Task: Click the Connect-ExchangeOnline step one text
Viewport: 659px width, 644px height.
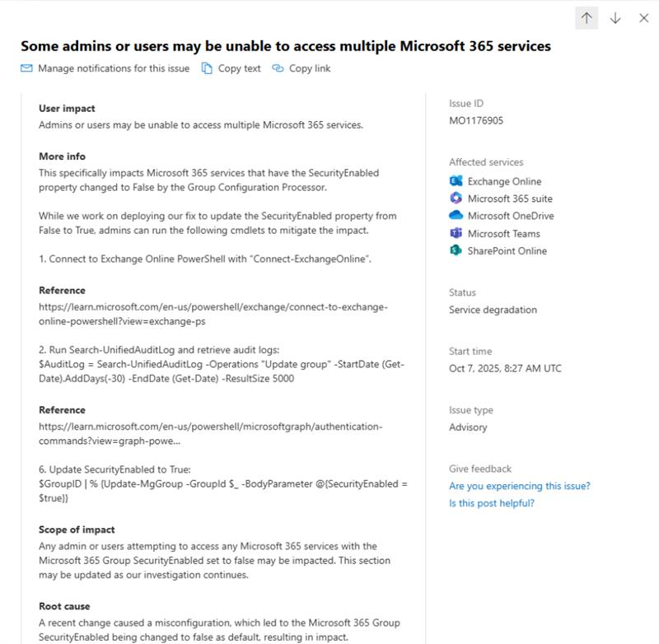Action: [205, 259]
